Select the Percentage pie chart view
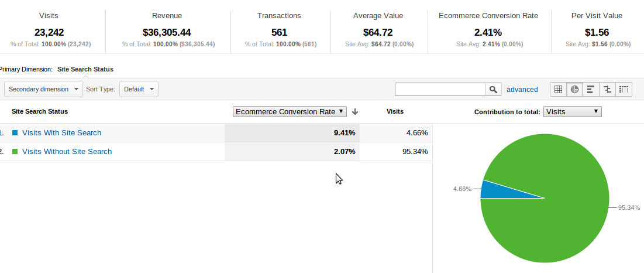 coord(574,90)
